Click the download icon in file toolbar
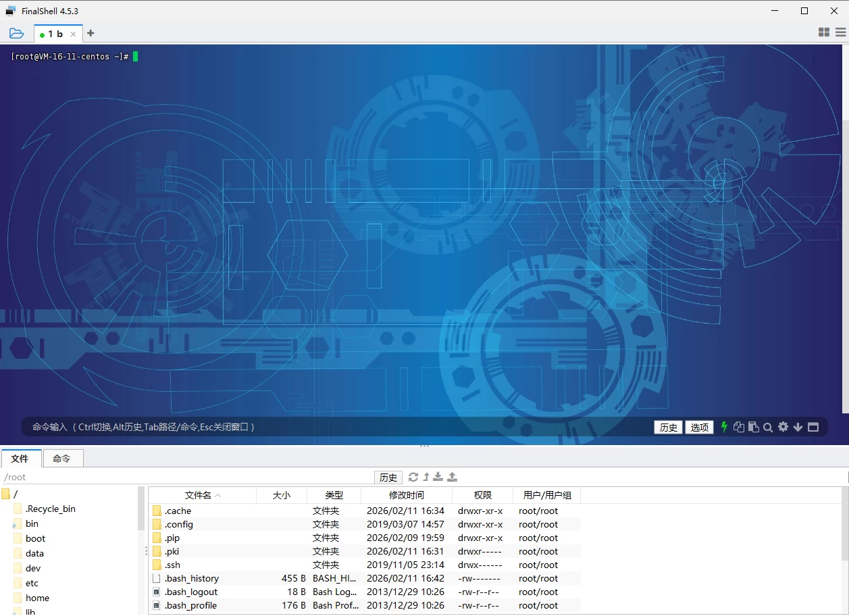849x616 pixels. tap(438, 477)
